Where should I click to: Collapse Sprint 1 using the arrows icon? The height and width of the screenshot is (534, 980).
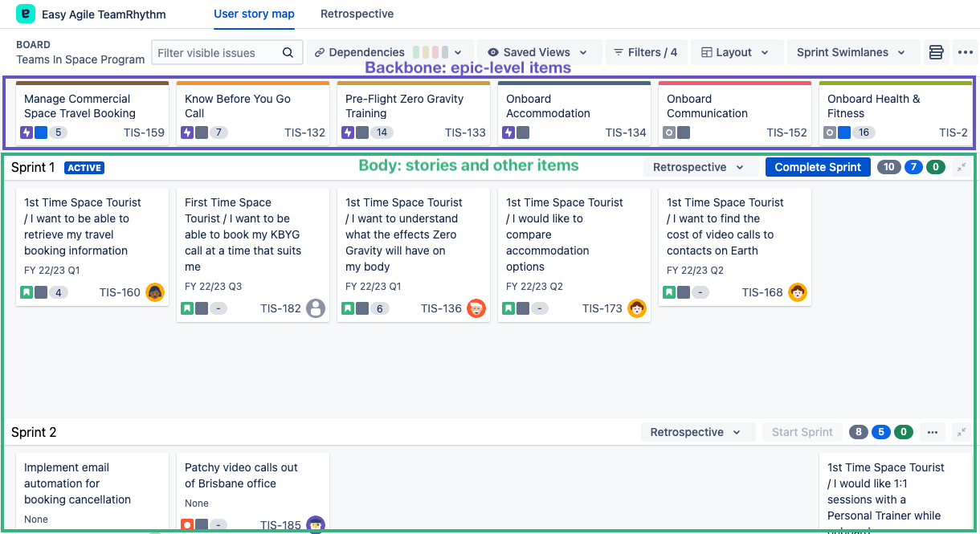pyautogui.click(x=962, y=167)
